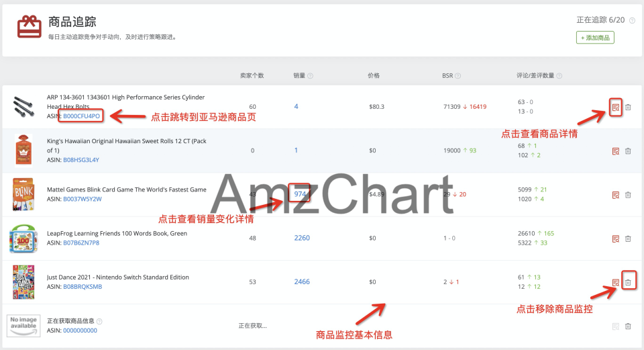The height and width of the screenshot is (350, 644).
Task: Open ASIN link B08HSG3L4Y
Action: (81, 160)
